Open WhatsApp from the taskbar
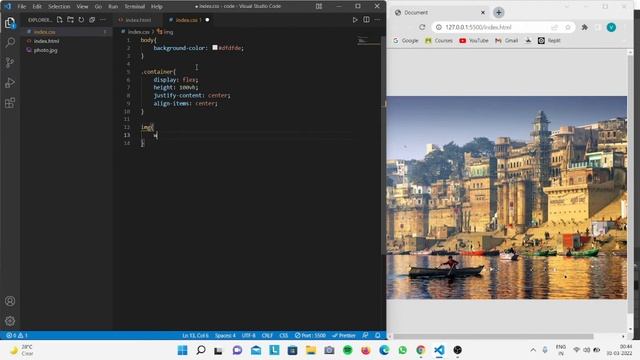The width and height of the screenshot is (640, 360). (x=402, y=350)
